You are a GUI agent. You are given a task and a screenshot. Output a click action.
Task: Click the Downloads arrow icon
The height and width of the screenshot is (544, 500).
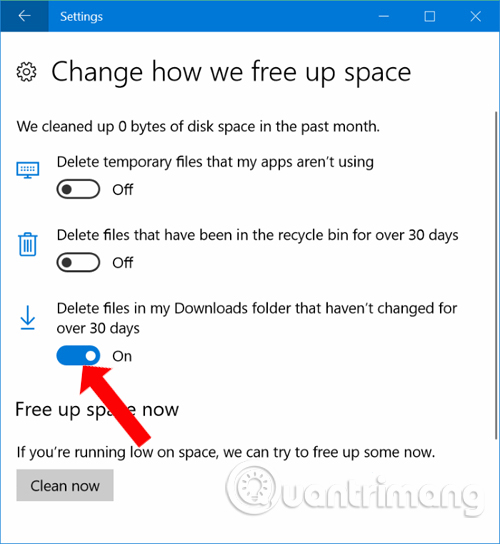[x=27, y=317]
